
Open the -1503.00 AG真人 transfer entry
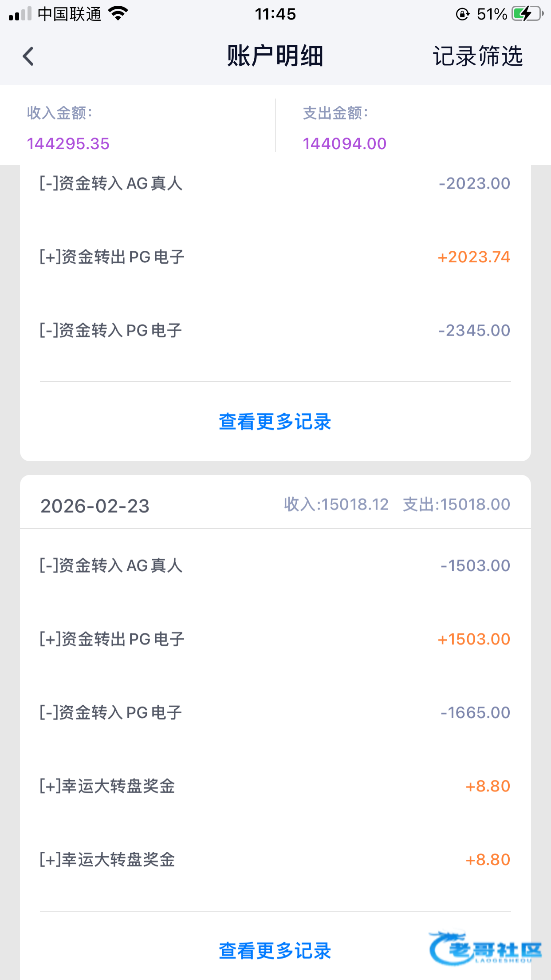click(x=275, y=566)
